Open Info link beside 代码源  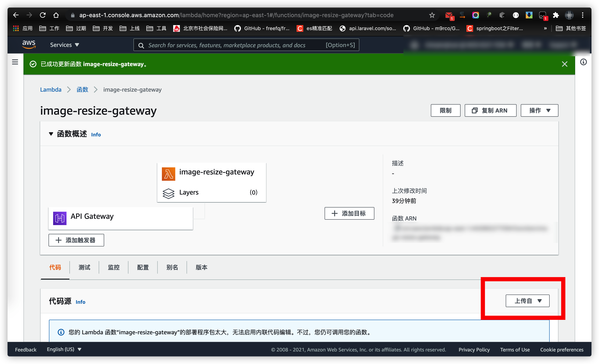[81, 302]
